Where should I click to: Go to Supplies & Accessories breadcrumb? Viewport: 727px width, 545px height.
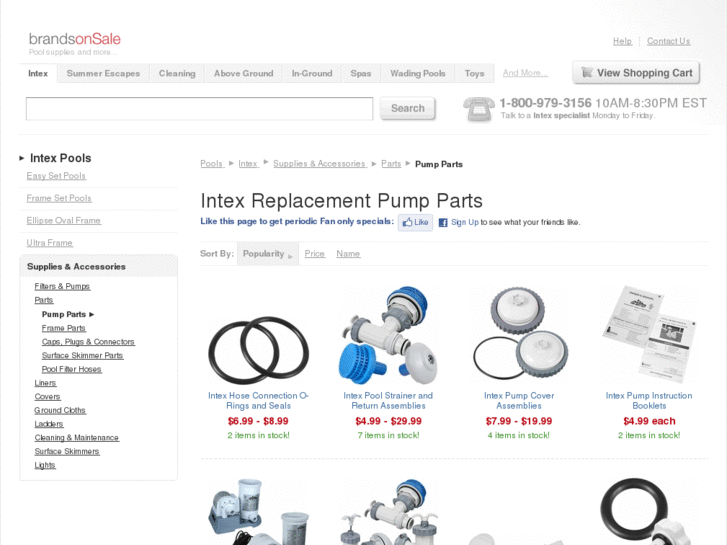(x=319, y=164)
